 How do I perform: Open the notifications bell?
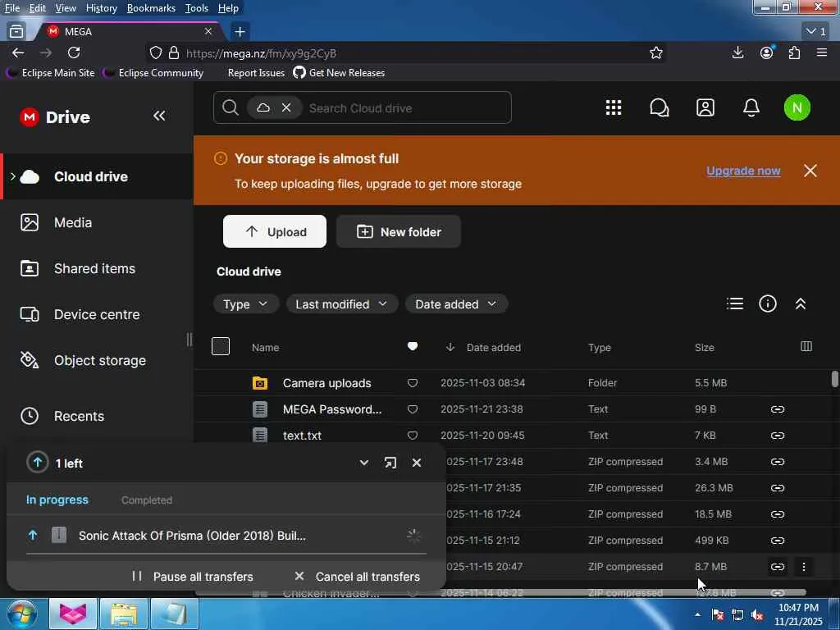[x=751, y=107]
